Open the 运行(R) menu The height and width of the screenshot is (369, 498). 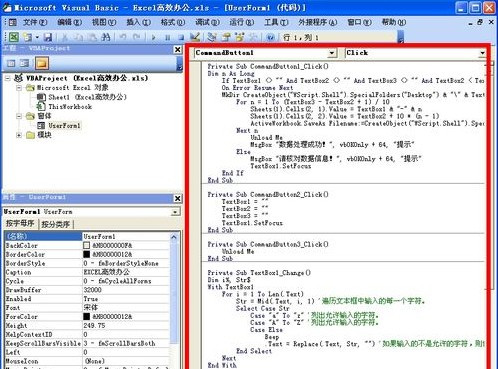242,22
